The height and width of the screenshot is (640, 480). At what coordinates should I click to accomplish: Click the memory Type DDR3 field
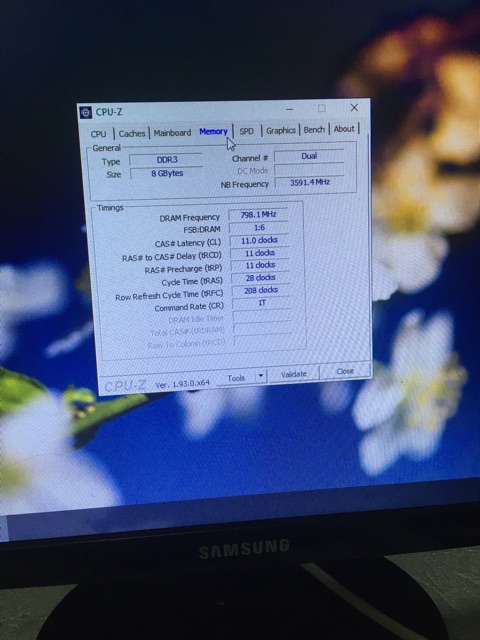tap(167, 160)
